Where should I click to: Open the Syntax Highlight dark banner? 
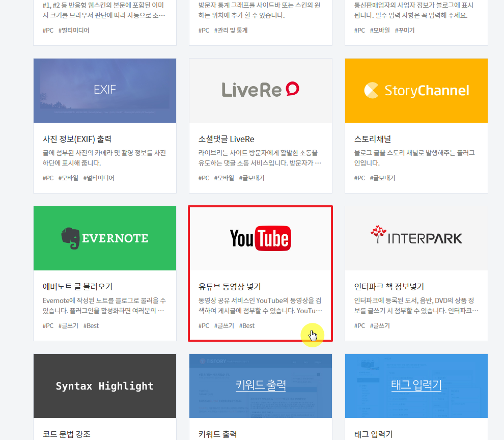[x=105, y=386]
